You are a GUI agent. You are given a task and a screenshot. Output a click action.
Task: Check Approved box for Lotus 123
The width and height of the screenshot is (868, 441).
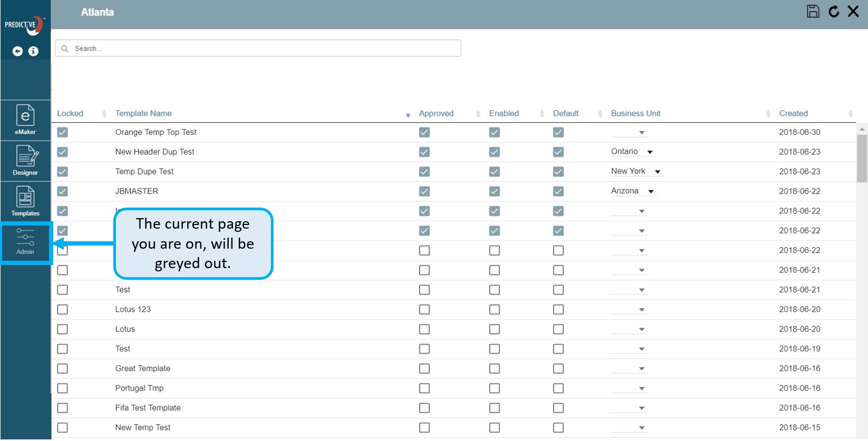tap(424, 310)
